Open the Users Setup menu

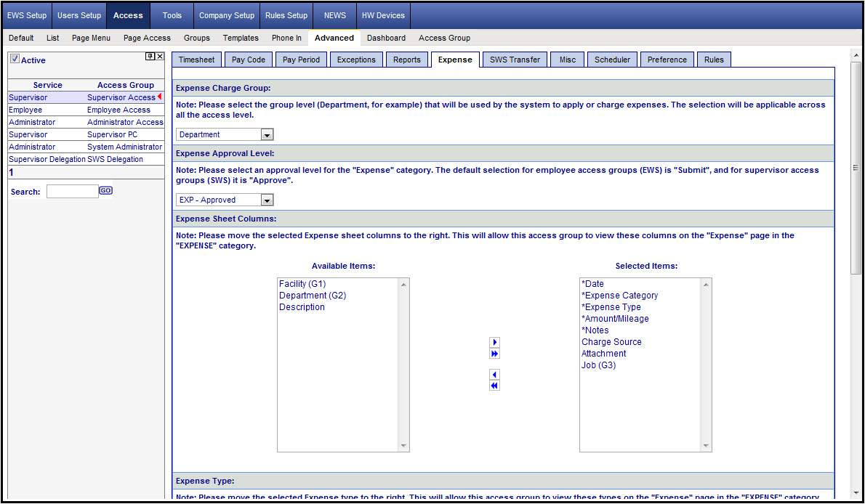(x=79, y=15)
